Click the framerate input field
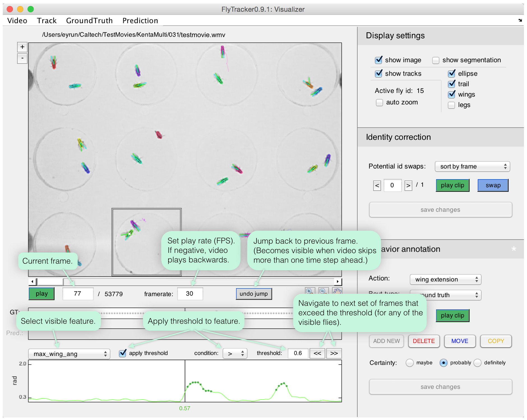This screenshot has height=420, width=527. tap(190, 294)
